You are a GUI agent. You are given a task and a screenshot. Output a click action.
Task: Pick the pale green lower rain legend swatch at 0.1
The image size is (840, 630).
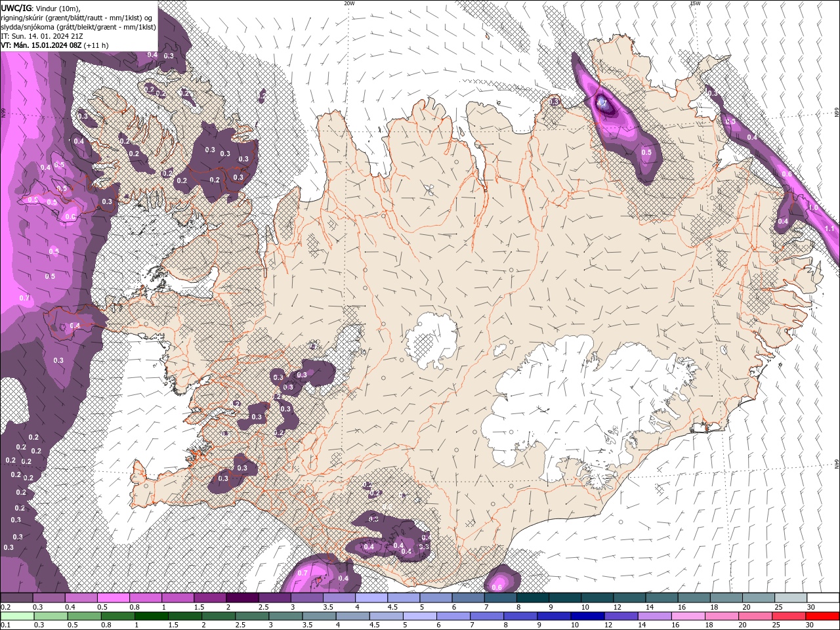tap(17, 616)
